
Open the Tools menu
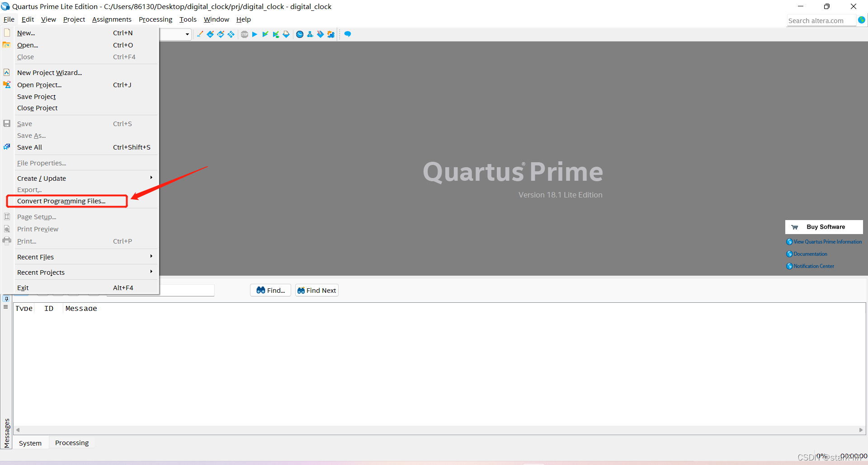tap(188, 19)
